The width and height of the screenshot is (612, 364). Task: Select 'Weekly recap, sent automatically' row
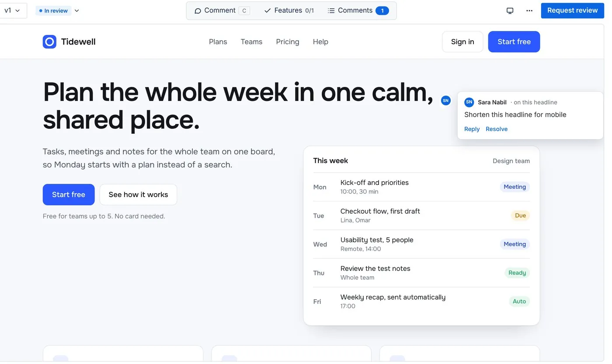(421, 302)
